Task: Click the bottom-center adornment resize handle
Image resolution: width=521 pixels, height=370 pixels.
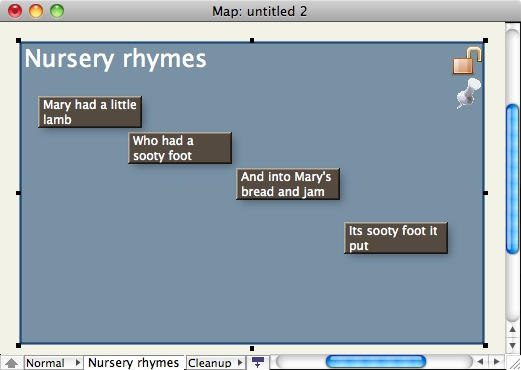Action: [x=252, y=348]
